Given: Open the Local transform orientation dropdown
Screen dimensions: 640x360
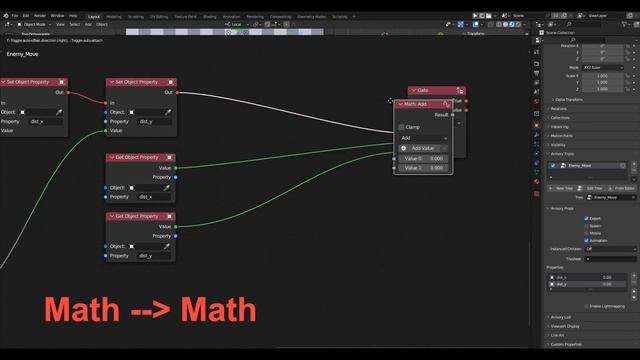Looking at the screenshot, I should point(237,24).
